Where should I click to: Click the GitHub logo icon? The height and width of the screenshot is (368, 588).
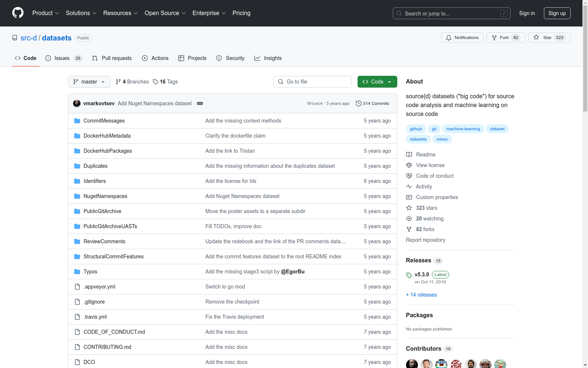(18, 13)
